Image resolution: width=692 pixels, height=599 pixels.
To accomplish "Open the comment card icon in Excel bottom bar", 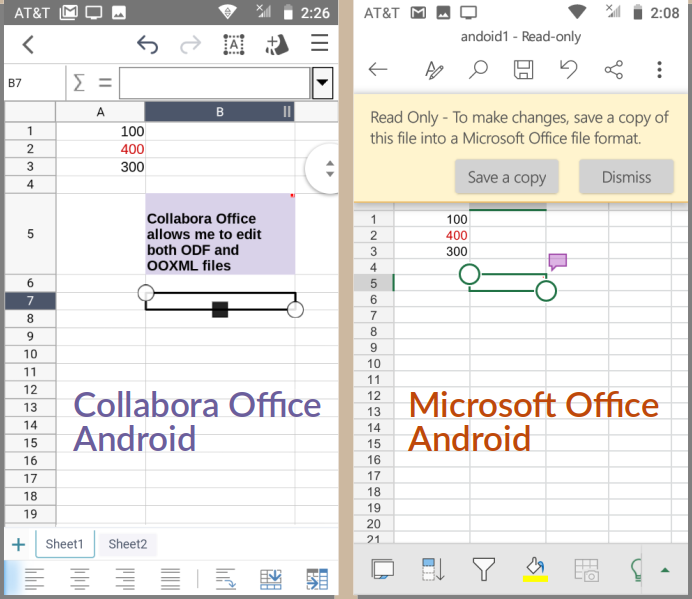I will 383,569.
